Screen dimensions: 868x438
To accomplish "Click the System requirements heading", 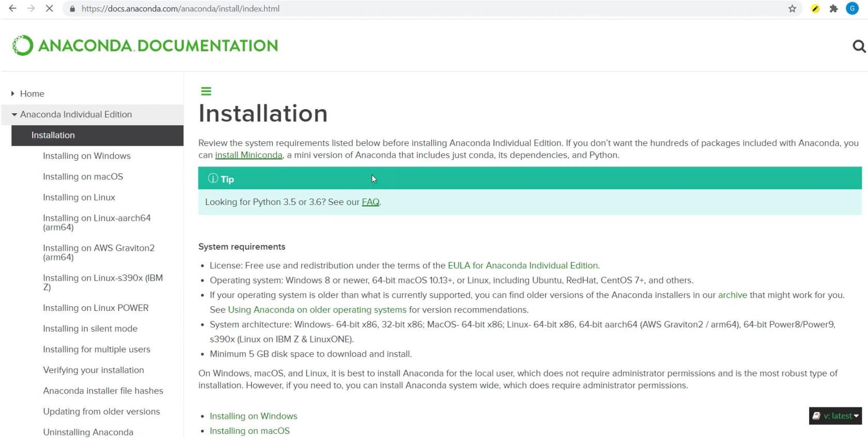I will click(x=242, y=247).
